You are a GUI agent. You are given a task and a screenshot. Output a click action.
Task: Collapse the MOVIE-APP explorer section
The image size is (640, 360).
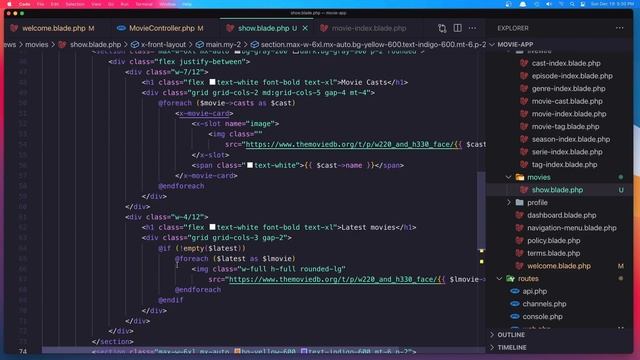pyautogui.click(x=515, y=44)
